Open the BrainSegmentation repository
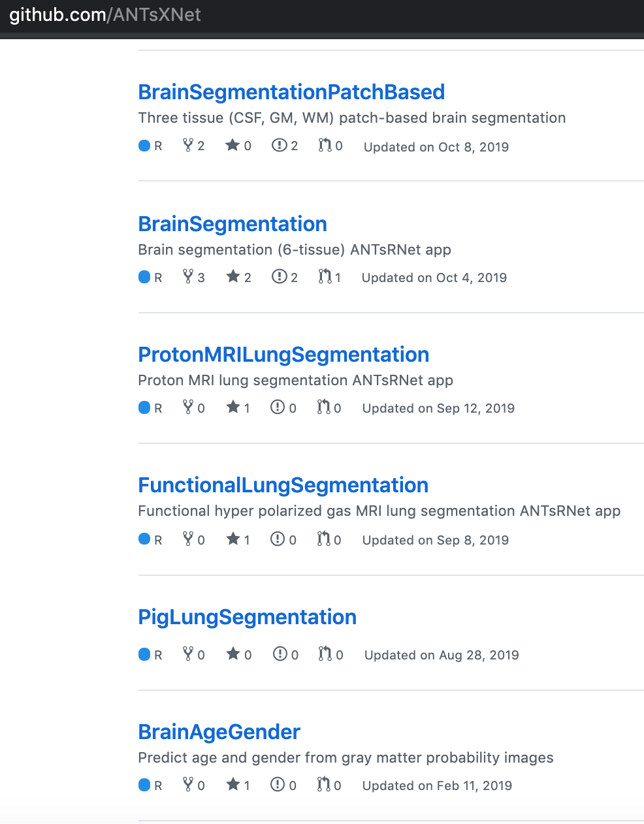This screenshot has height=824, width=644. tap(233, 224)
